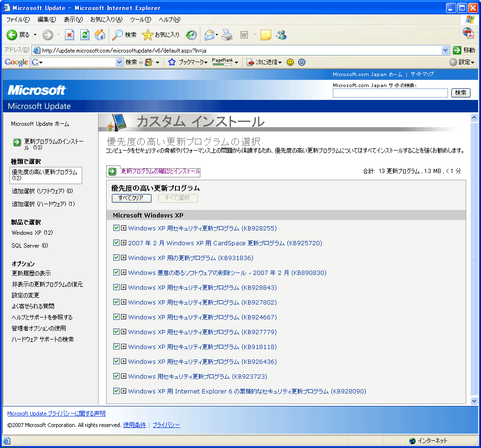Viewport: 481px width, 448px height.
Task: Click the Edit with Word icon
Action: [244, 35]
